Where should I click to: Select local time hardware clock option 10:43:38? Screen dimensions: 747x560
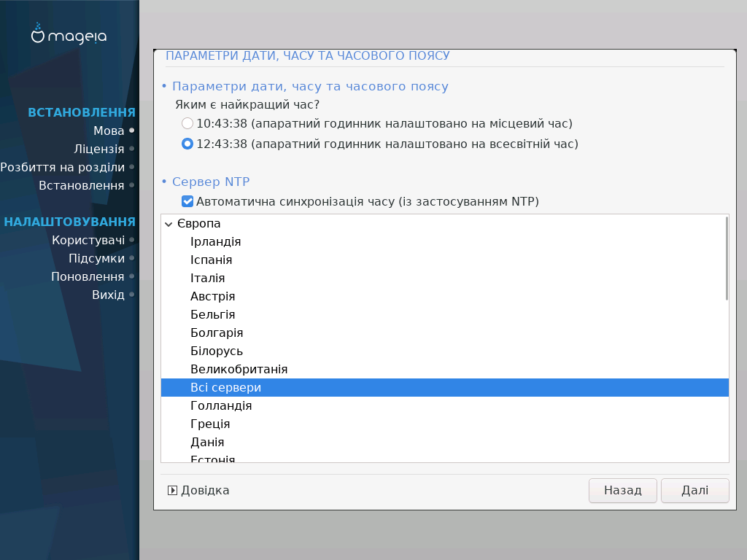tap(187, 123)
